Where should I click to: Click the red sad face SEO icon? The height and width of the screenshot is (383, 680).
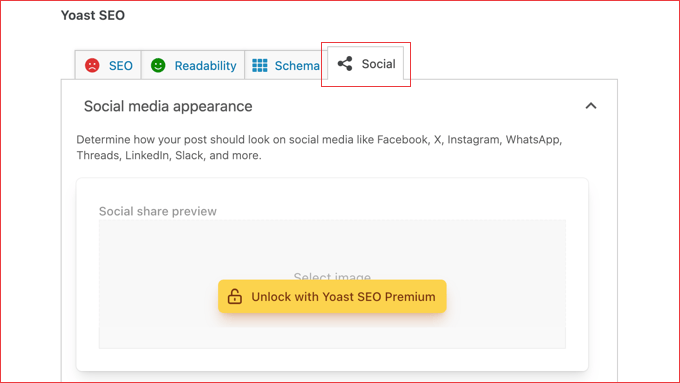[92, 65]
